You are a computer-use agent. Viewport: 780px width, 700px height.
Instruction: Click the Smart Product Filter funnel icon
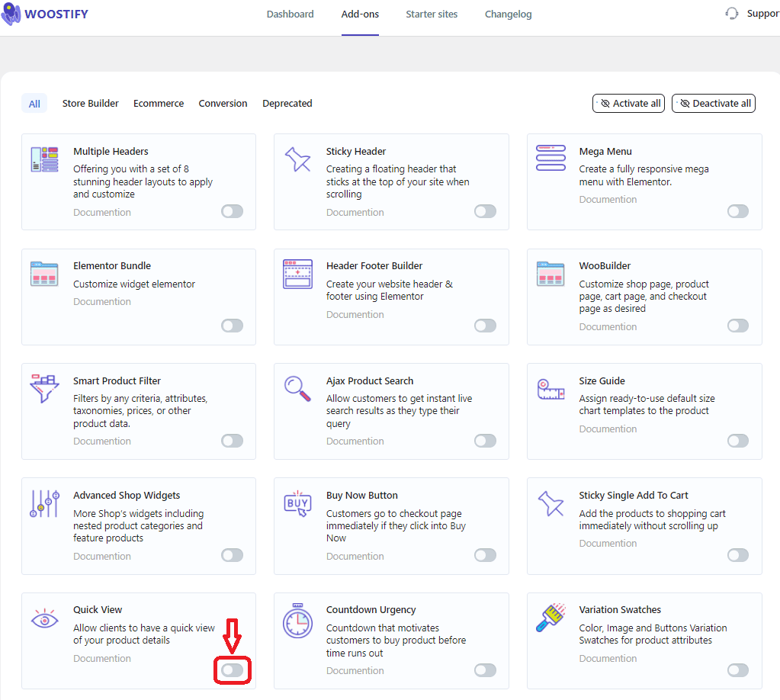[44, 389]
